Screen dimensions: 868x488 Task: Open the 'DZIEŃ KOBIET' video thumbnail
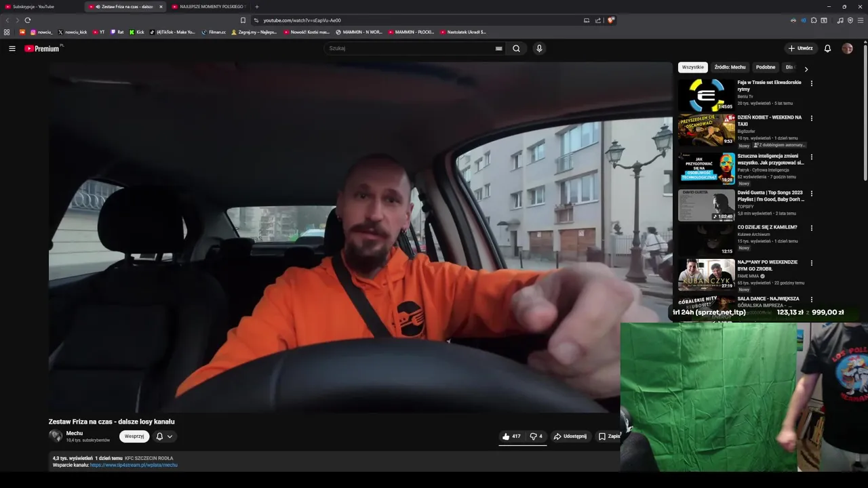coord(707,129)
